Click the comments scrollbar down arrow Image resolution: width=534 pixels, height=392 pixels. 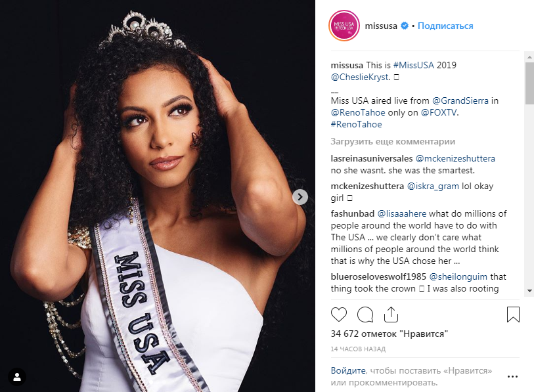point(529,290)
